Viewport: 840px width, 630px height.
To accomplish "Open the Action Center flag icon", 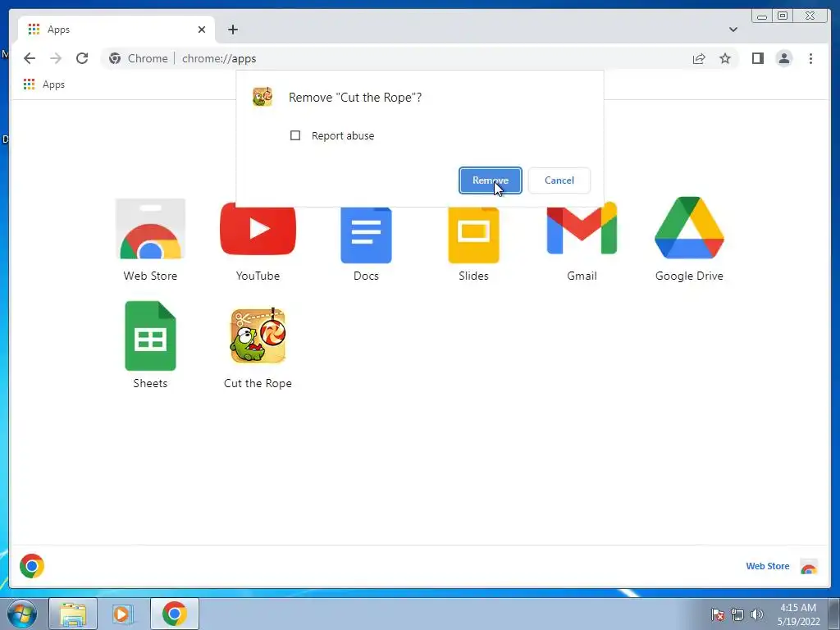I will pyautogui.click(x=718, y=614).
